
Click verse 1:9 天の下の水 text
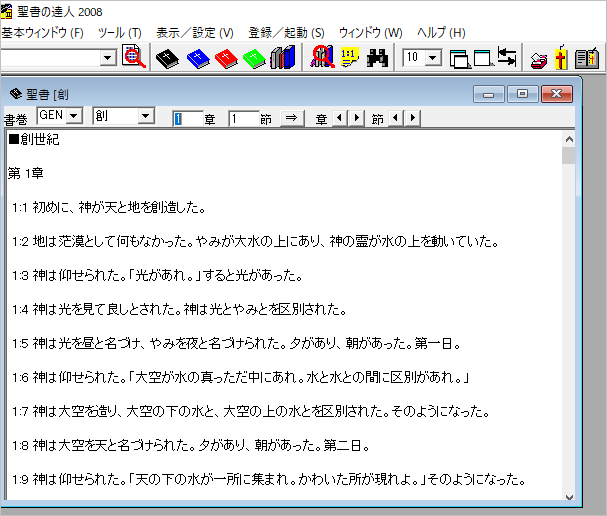(269, 479)
